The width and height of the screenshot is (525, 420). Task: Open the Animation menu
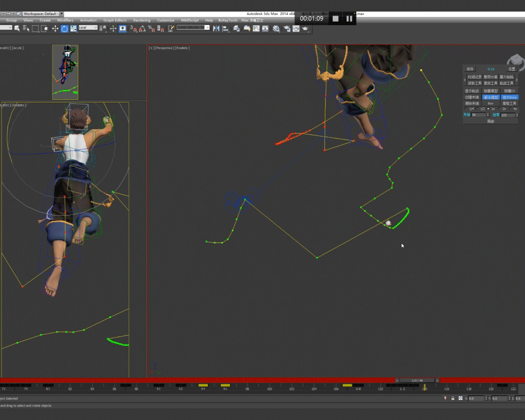[88, 20]
